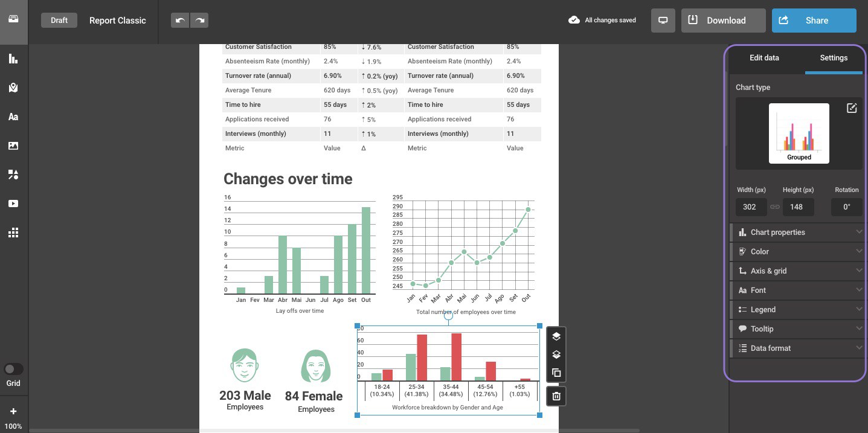The height and width of the screenshot is (433, 868).
Task: Delete the selected chart with trash icon
Action: tap(556, 397)
